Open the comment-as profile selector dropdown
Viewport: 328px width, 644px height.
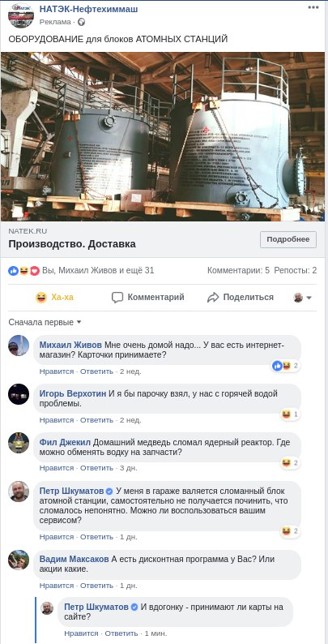click(x=303, y=298)
